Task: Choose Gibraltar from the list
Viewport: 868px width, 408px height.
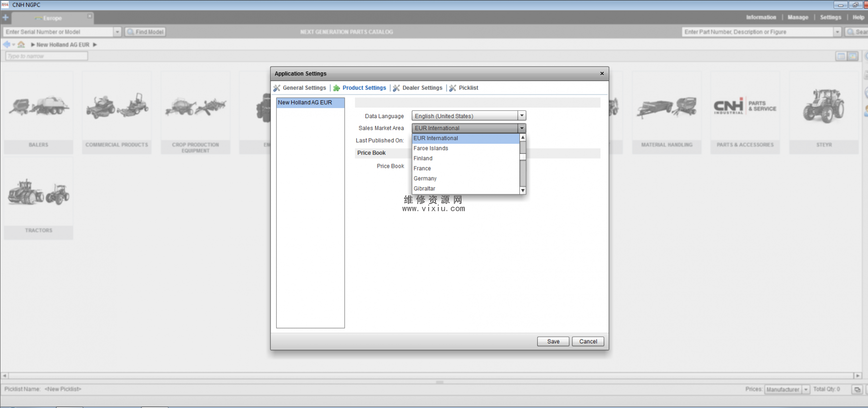Action: pos(466,189)
